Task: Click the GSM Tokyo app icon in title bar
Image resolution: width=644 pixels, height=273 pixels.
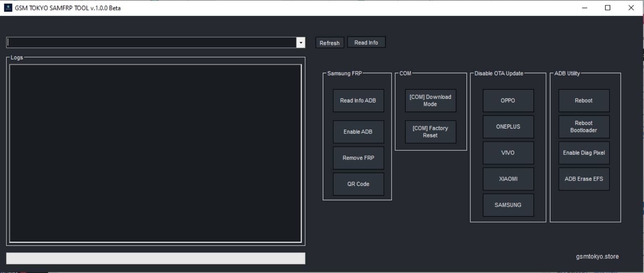Action: coord(8,8)
